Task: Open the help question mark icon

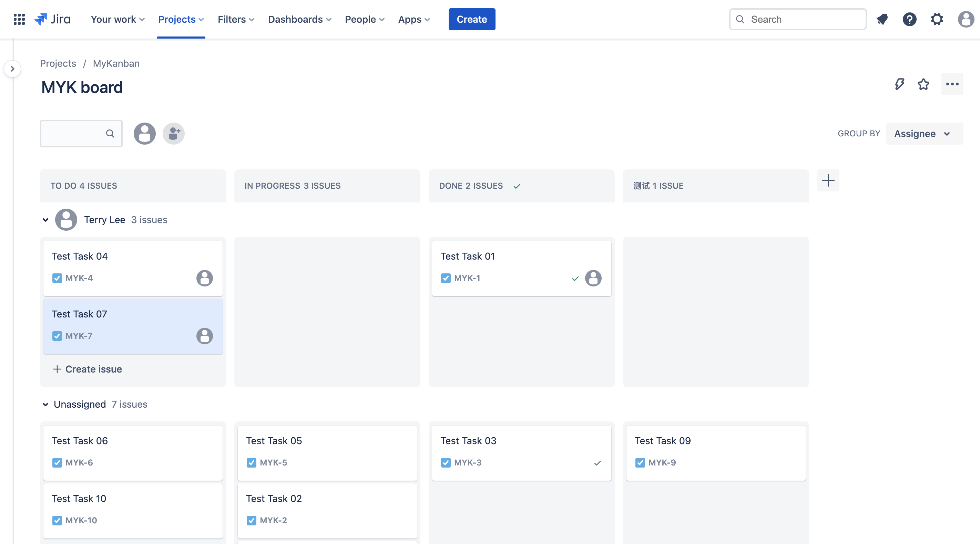Action: coord(909,19)
